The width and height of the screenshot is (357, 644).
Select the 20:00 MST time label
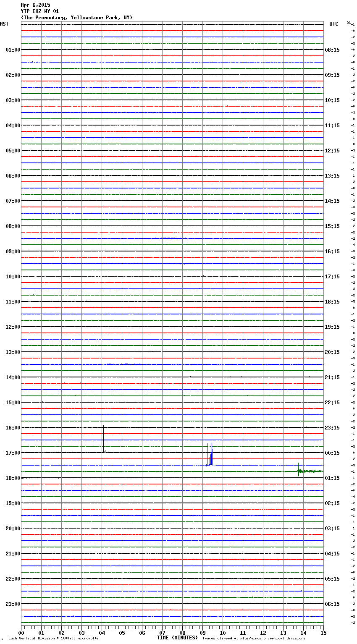[x=13, y=529]
